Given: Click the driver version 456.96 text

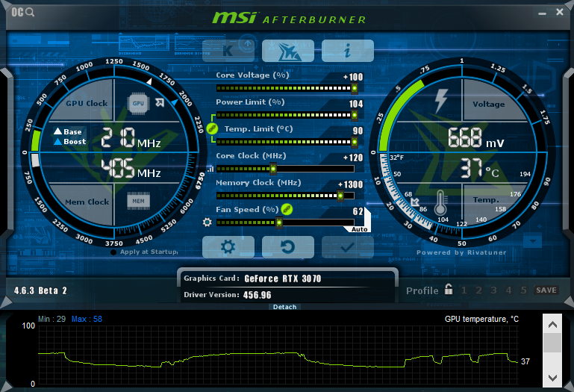Looking at the screenshot, I should click(257, 295).
